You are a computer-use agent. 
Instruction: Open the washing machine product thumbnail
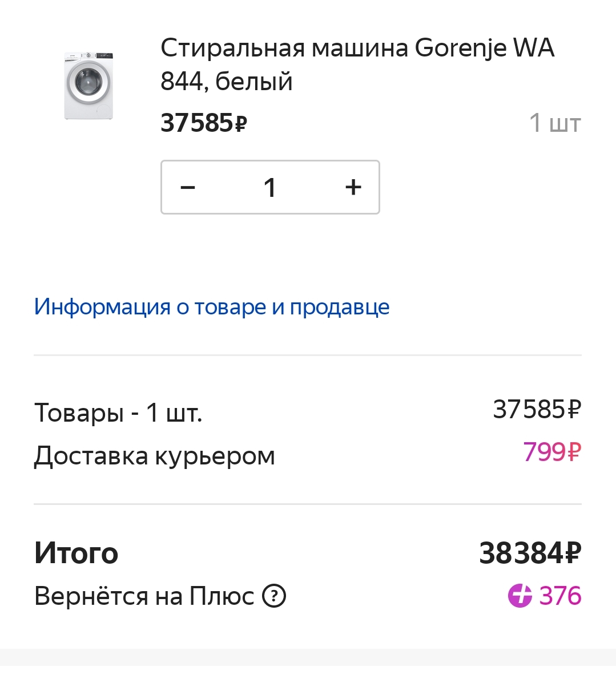[88, 86]
